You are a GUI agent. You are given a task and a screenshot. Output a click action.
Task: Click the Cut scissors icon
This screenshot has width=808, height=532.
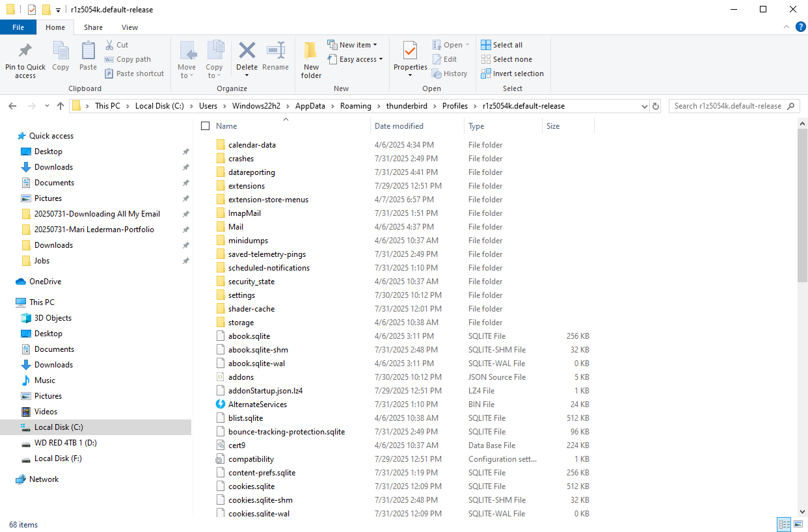(110, 45)
